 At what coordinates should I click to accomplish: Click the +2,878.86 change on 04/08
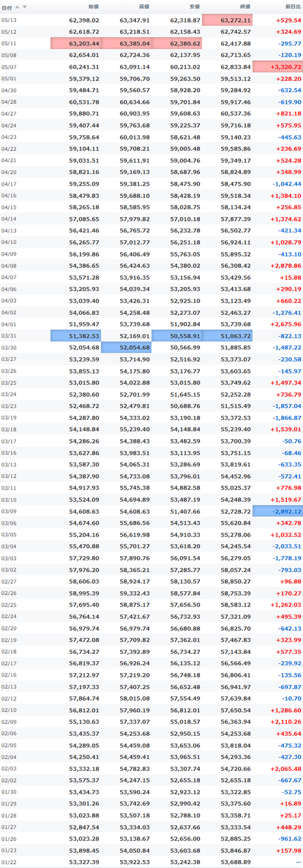285,266
